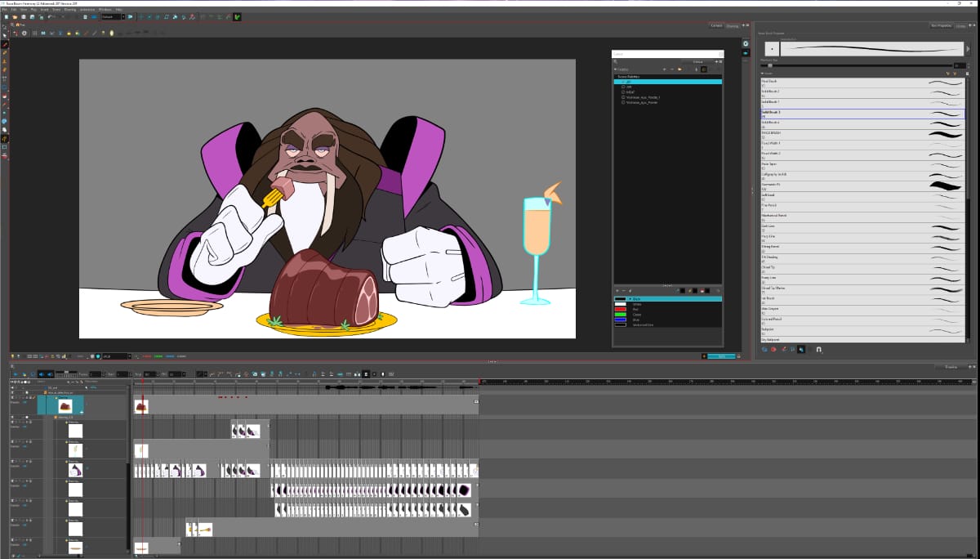980x559 pixels.
Task: Toggle visibility of the bottom plate layer
Action: pos(13,540)
